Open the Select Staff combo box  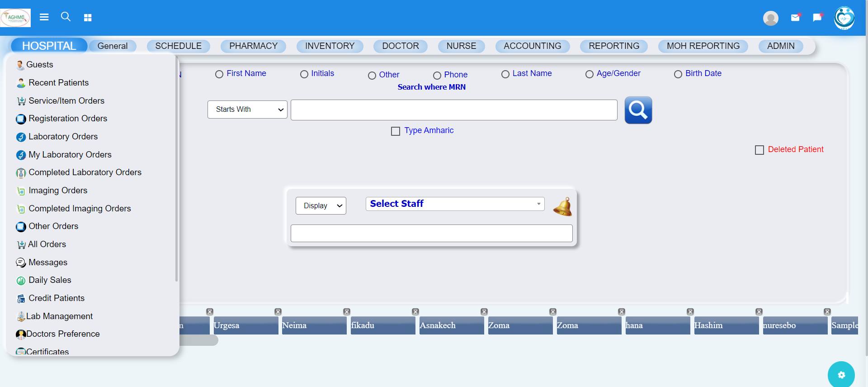(x=454, y=204)
